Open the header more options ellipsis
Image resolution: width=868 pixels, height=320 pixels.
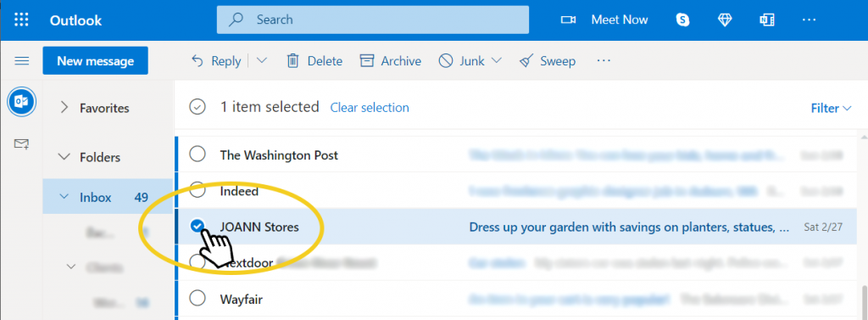coord(809,20)
